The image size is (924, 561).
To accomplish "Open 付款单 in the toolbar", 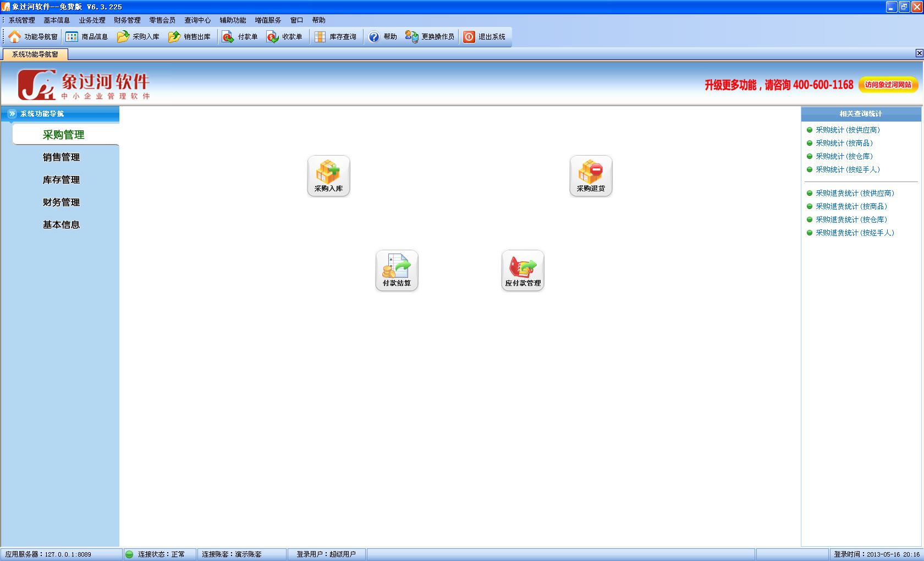I will click(240, 37).
